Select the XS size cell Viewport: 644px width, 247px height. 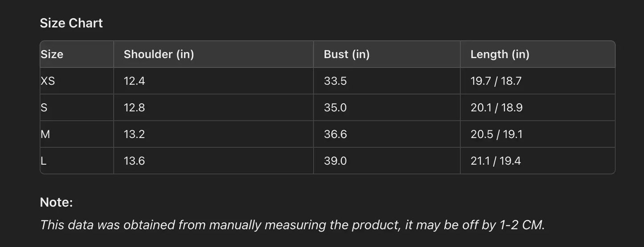click(48, 81)
